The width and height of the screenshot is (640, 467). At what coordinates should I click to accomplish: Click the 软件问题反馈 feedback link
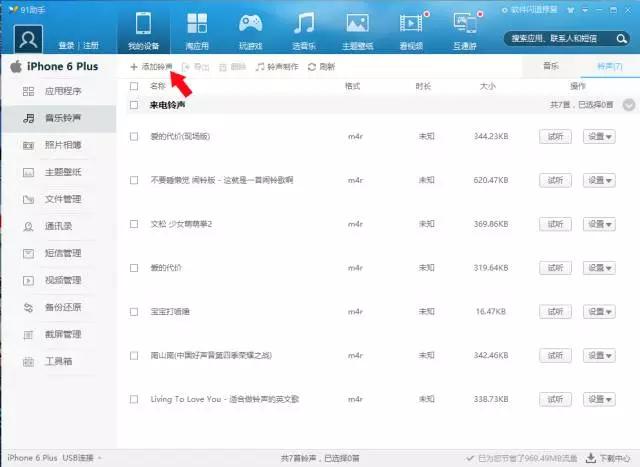(529, 10)
